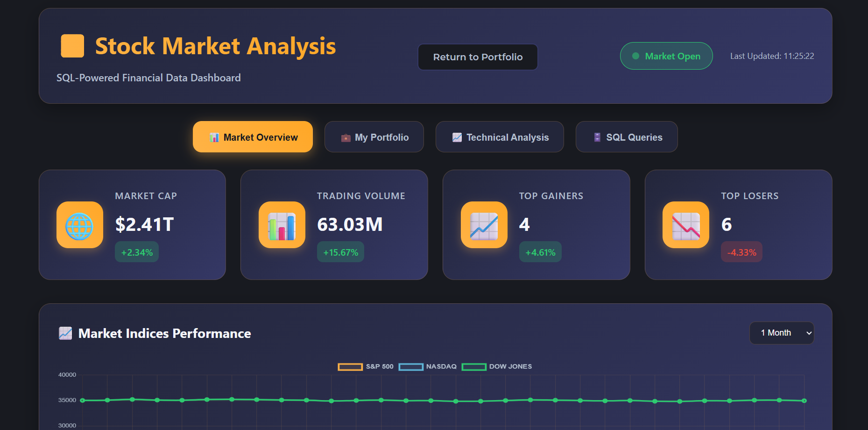Toggle the Market Open status indicator
The height and width of the screenshot is (430, 868).
pyautogui.click(x=666, y=56)
